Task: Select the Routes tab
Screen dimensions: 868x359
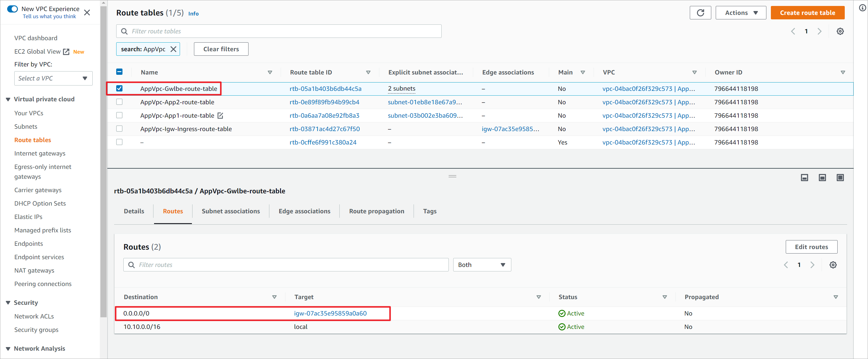Action: pos(173,212)
